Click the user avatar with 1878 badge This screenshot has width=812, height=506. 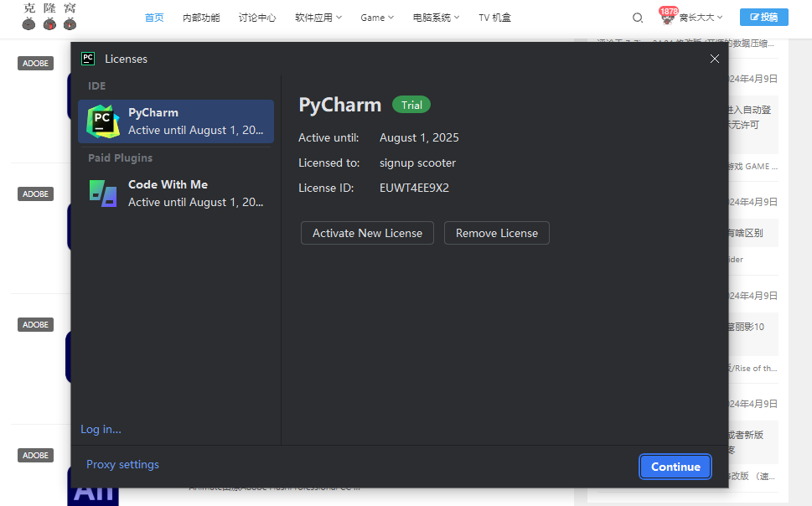tap(668, 16)
